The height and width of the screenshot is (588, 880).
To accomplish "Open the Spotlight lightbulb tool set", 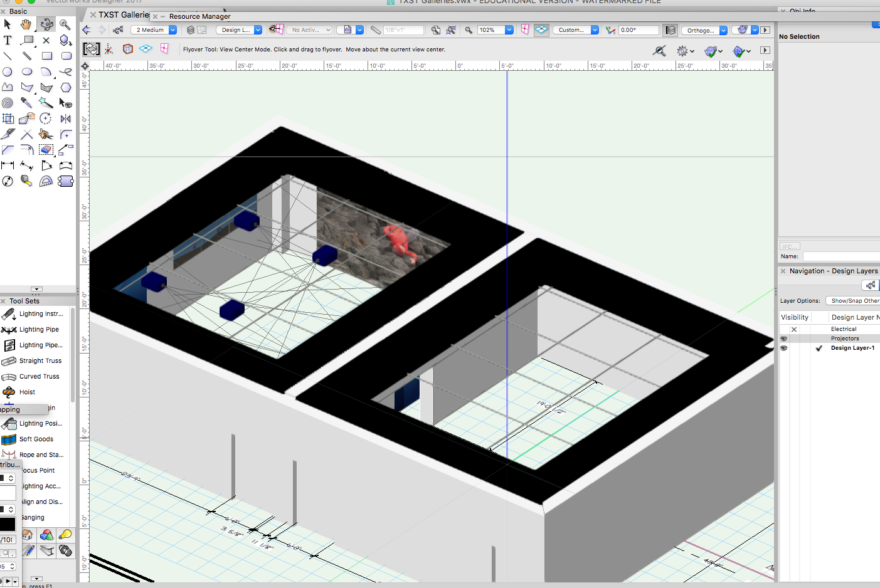I will click(x=65, y=535).
